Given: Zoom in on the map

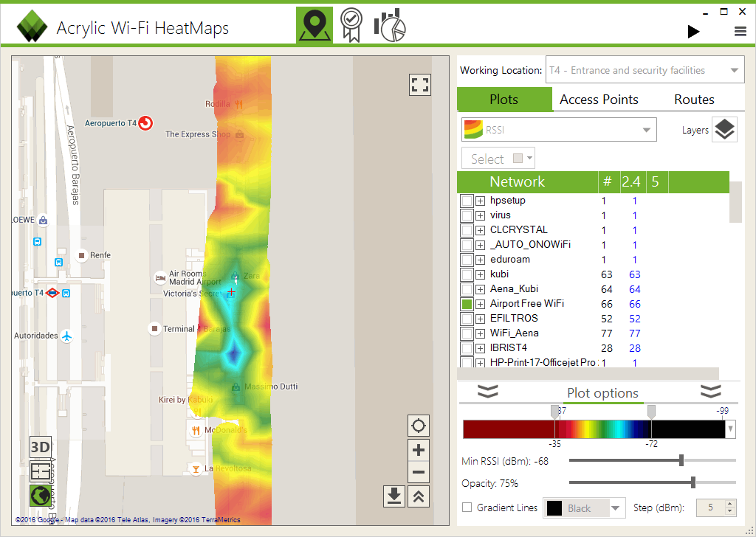Looking at the screenshot, I should (x=419, y=450).
